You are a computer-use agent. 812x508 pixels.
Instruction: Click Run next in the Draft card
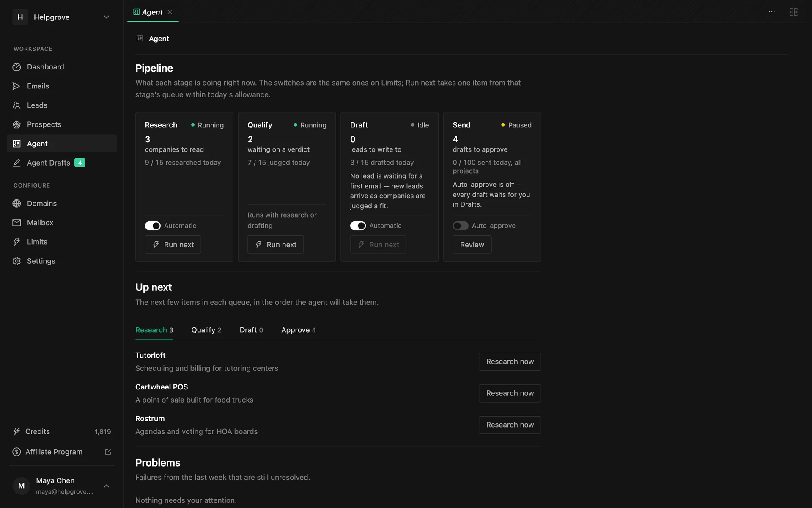(x=378, y=244)
